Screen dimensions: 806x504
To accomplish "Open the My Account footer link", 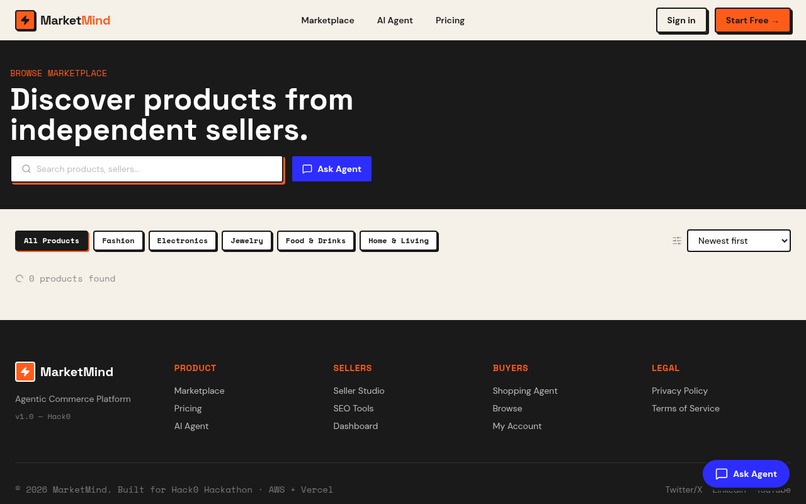I will (x=517, y=426).
